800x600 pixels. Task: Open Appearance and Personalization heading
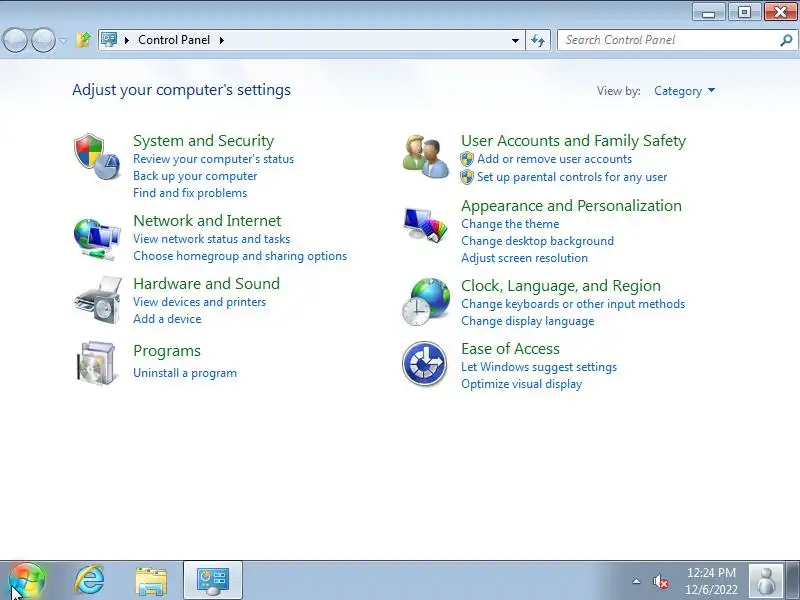click(571, 206)
